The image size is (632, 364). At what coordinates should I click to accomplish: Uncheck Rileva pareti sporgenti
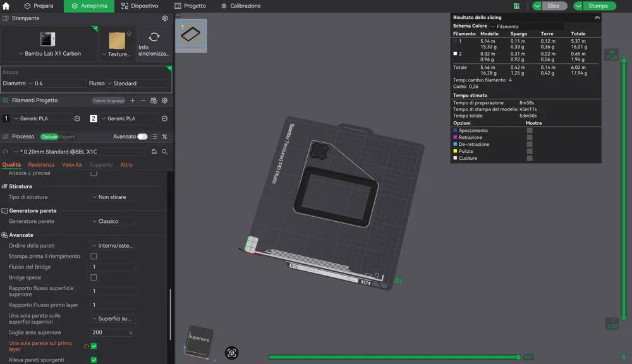[x=94, y=360]
